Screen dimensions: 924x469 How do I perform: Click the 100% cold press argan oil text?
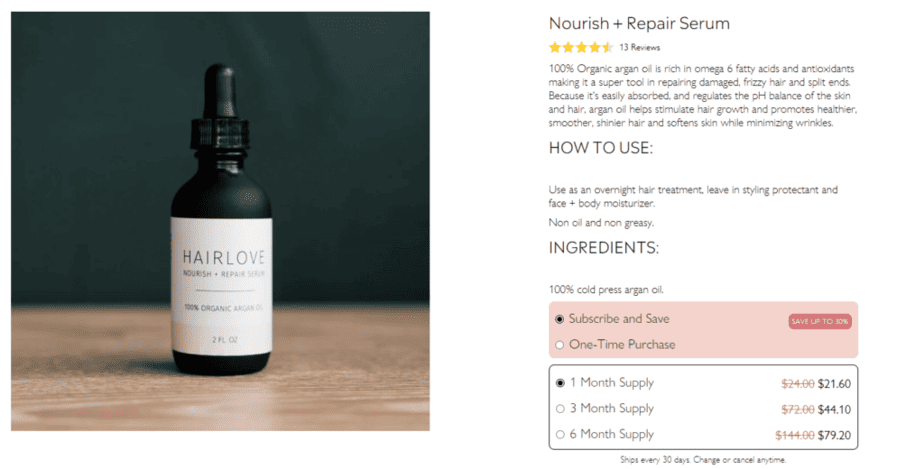point(606,290)
